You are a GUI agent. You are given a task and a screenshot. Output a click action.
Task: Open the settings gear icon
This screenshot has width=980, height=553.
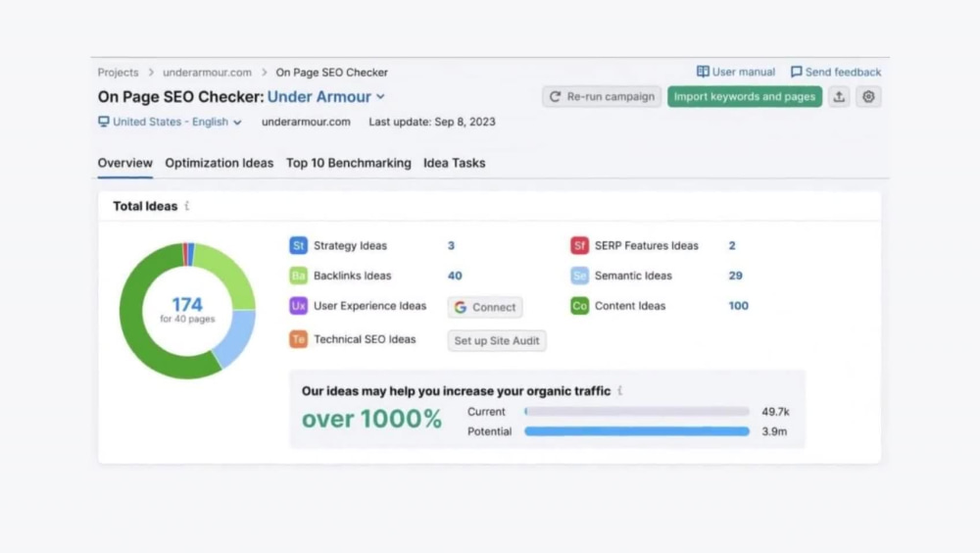[868, 96]
